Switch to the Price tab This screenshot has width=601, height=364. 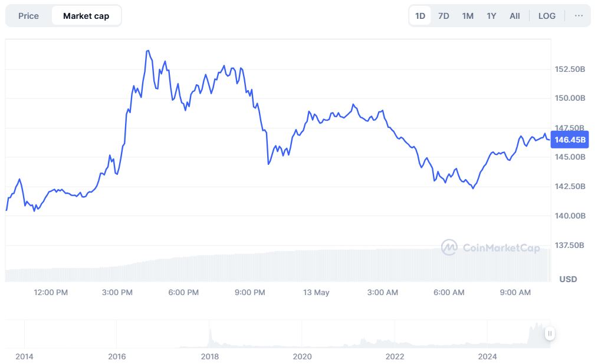click(x=28, y=16)
